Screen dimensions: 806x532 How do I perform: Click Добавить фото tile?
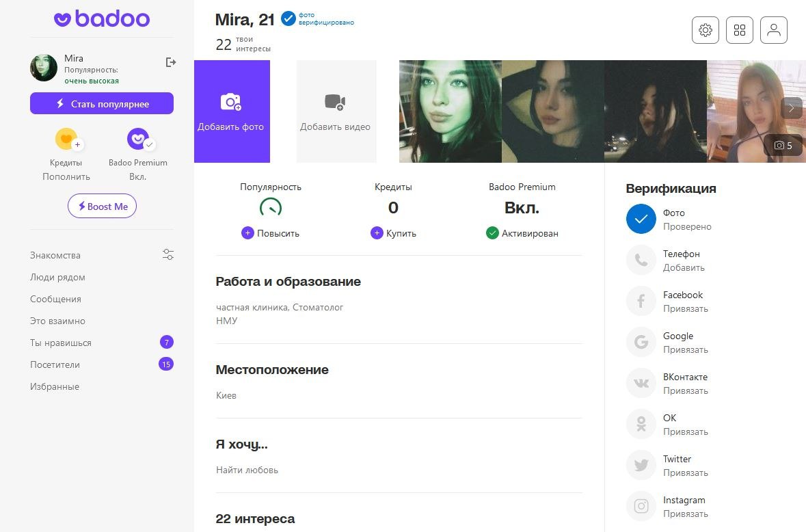click(x=232, y=111)
